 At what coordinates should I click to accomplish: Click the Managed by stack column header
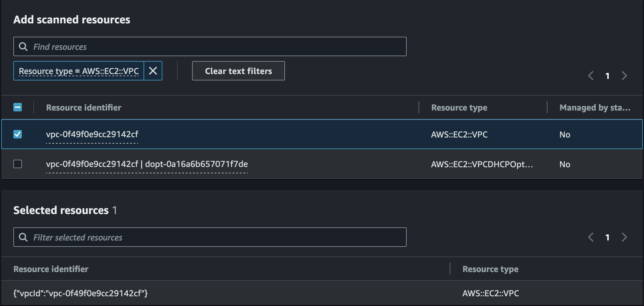pos(594,107)
